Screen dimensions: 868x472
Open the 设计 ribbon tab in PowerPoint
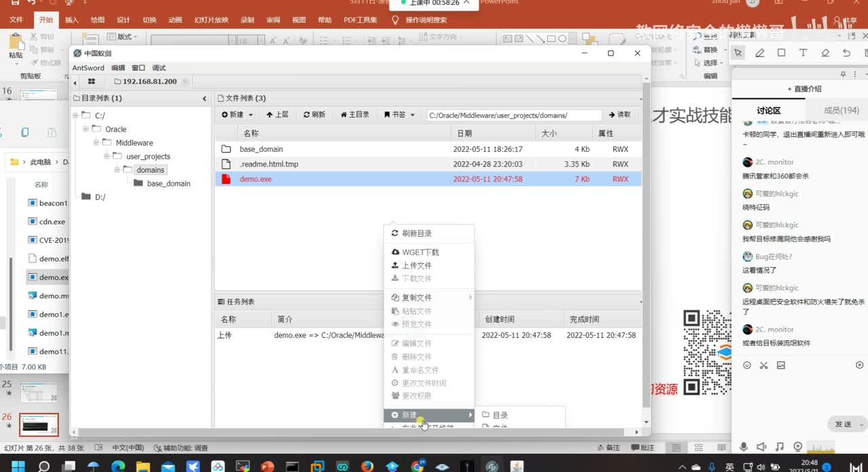coord(123,20)
